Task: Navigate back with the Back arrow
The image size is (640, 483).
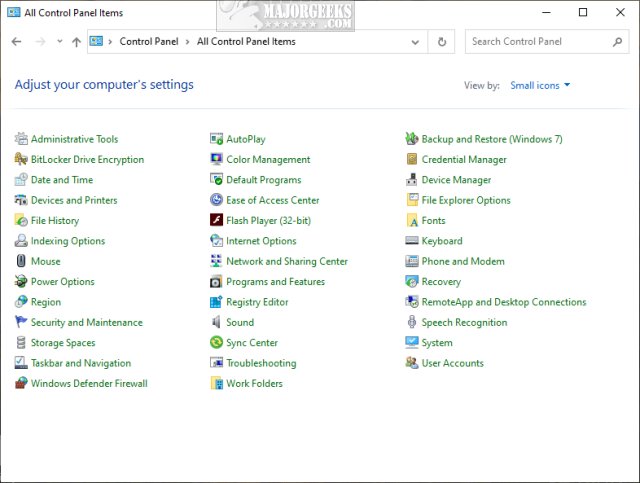Action: pos(16,42)
